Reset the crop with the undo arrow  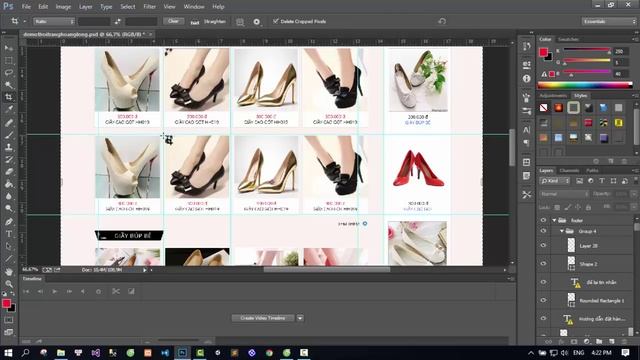[442, 21]
